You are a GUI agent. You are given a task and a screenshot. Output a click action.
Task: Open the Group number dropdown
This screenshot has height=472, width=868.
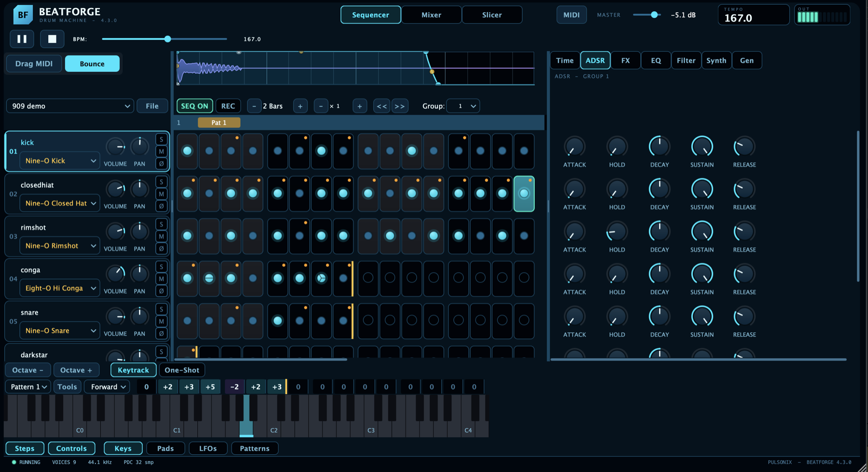463,106
